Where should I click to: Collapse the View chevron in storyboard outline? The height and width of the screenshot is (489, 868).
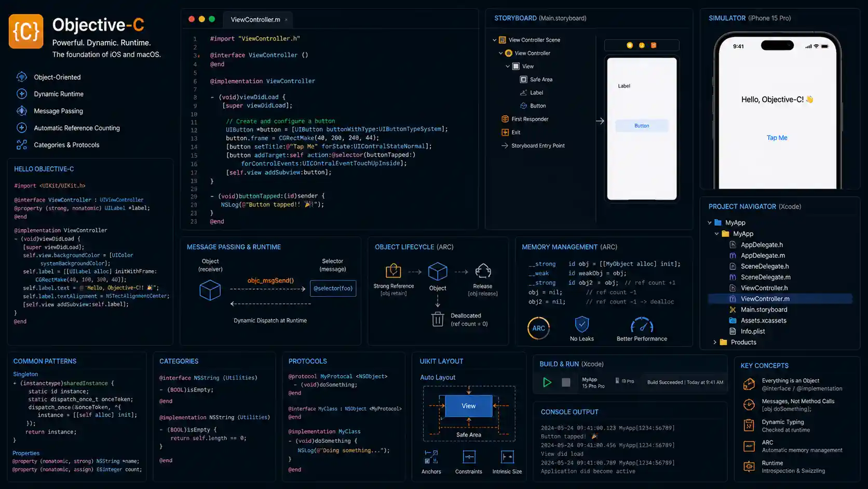click(508, 67)
